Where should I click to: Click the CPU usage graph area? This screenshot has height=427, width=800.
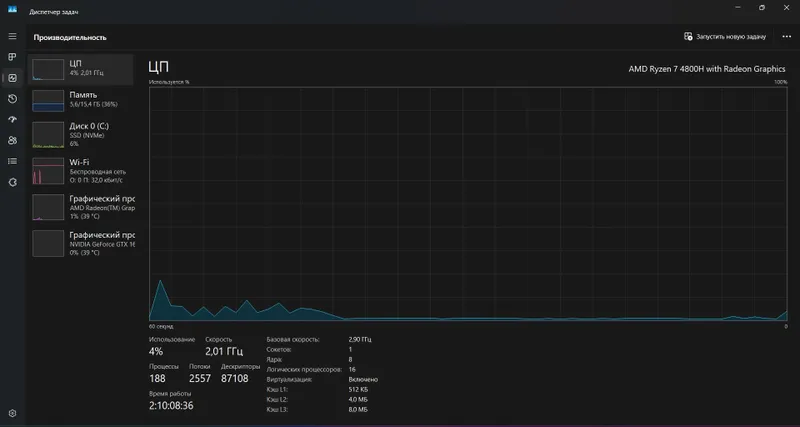[x=468, y=204]
